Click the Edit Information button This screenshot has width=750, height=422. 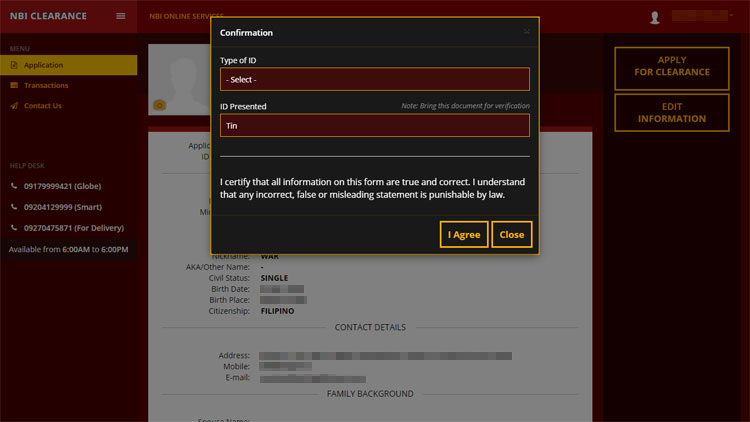(672, 113)
